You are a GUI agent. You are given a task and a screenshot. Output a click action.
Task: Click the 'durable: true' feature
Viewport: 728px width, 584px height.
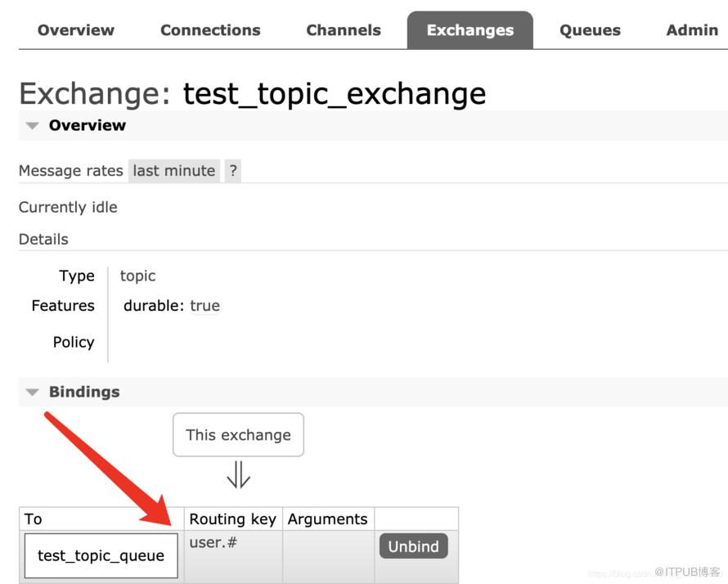pyautogui.click(x=171, y=305)
